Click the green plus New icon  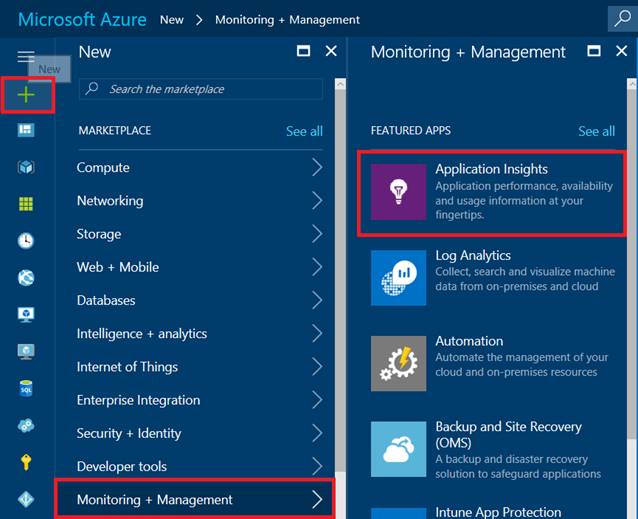pos(26,95)
